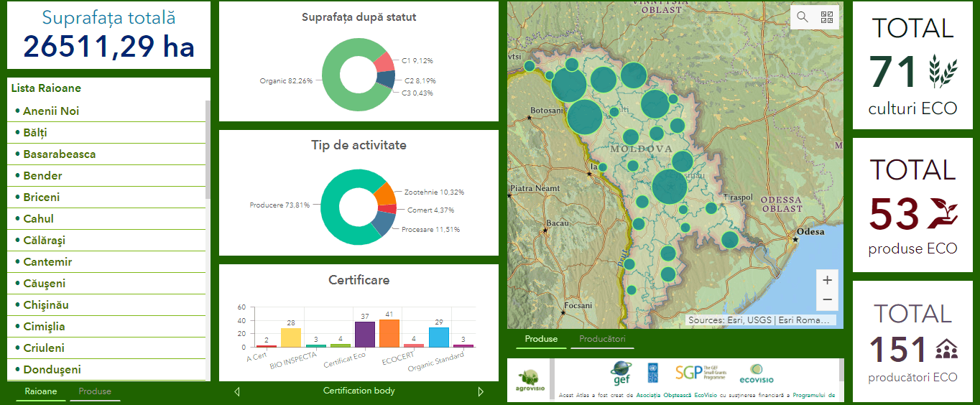Image resolution: width=980 pixels, height=405 pixels.
Task: Switch to Produse tab under the raion list
Action: point(95,391)
